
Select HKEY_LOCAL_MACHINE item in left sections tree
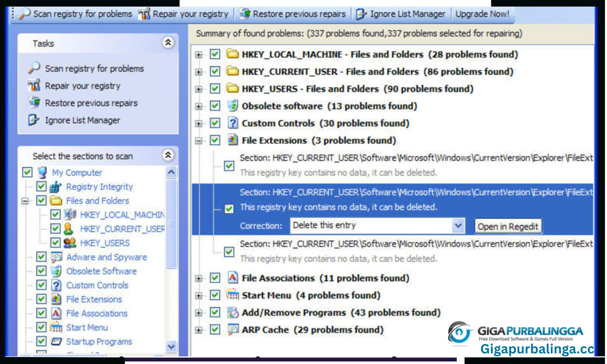(122, 215)
